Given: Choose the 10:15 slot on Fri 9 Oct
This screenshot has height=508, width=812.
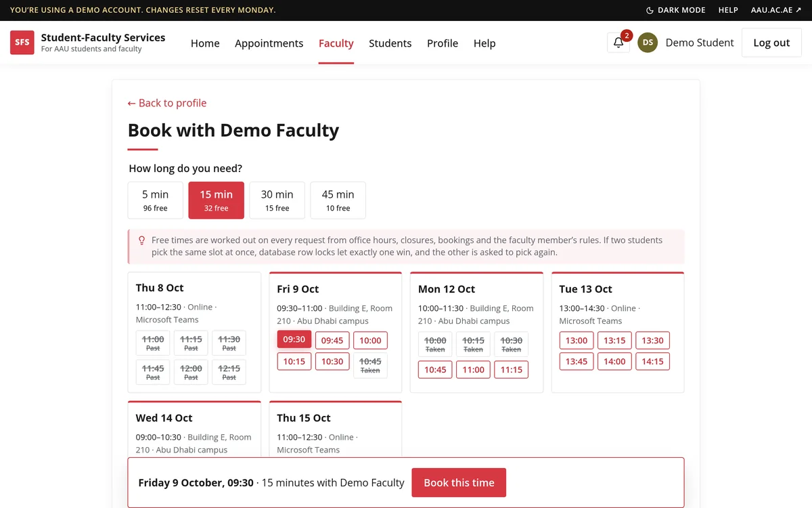Looking at the screenshot, I should 294,361.
